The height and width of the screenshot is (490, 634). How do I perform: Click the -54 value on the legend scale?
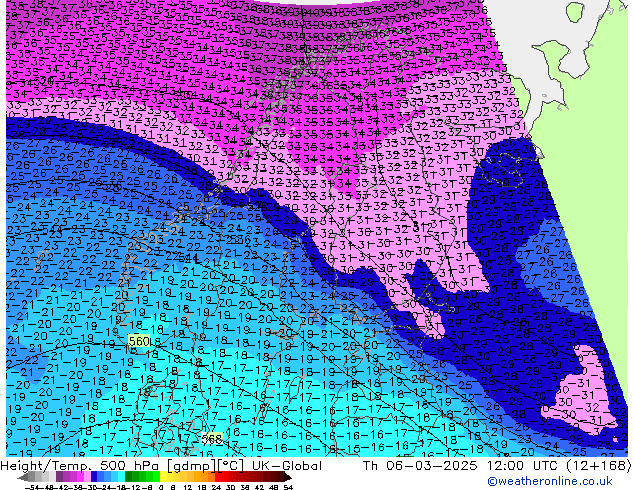point(31,487)
